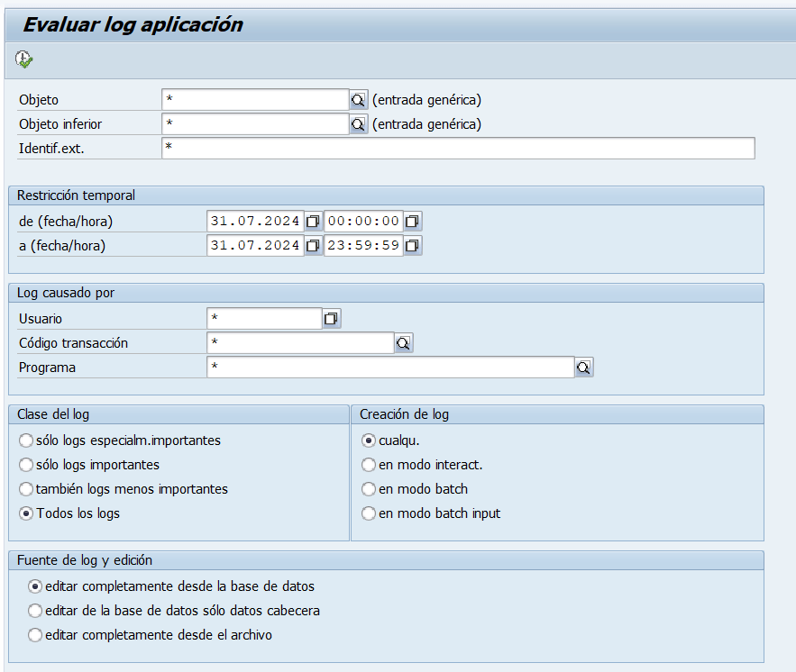Image resolution: width=796 pixels, height=672 pixels.
Task: Click the Objeto input field
Action: pyautogui.click(x=254, y=100)
